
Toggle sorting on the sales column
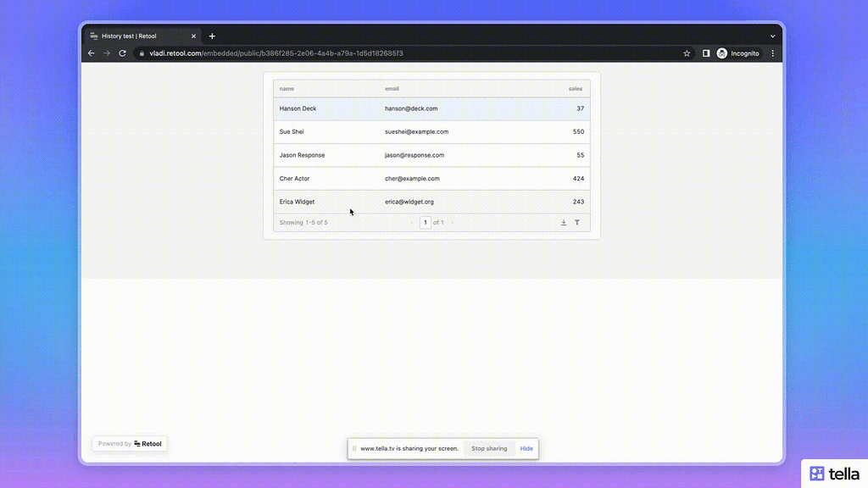point(575,88)
